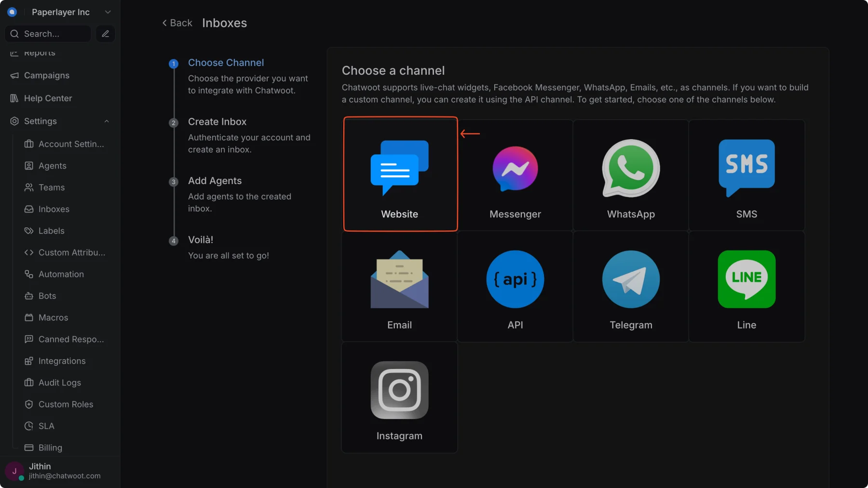Pick the WhatsApp channel icon
This screenshot has height=488, width=868.
click(x=631, y=168)
